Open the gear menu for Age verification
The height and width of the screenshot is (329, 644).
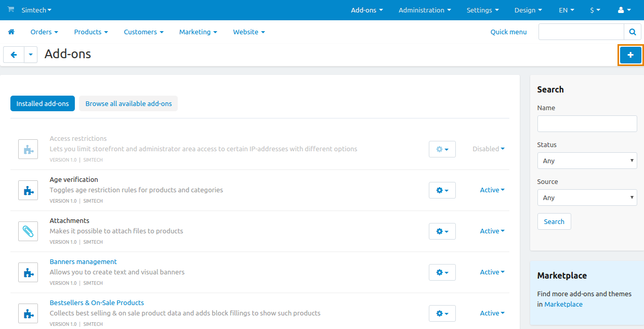tap(442, 190)
